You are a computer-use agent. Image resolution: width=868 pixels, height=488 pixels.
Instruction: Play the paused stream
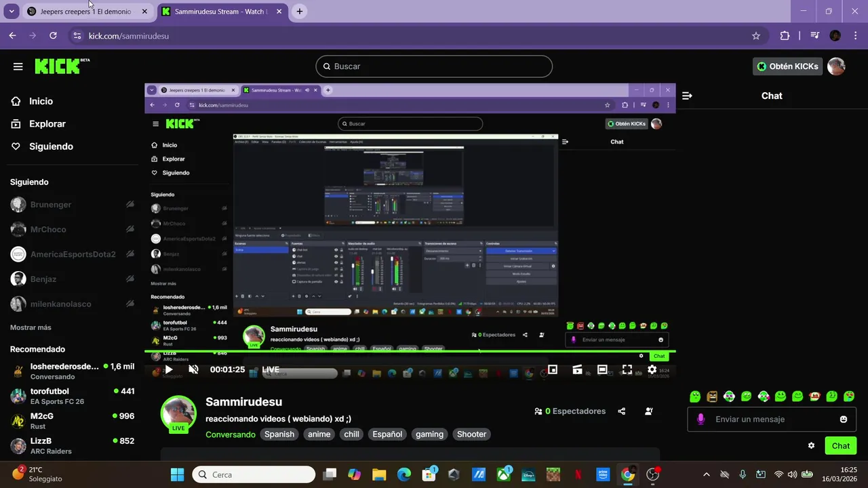168,369
